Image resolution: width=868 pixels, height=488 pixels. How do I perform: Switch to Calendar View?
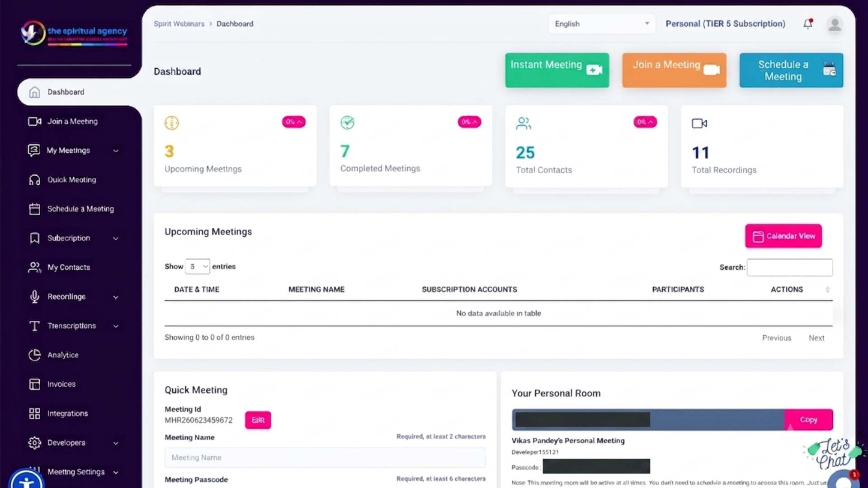pos(783,236)
